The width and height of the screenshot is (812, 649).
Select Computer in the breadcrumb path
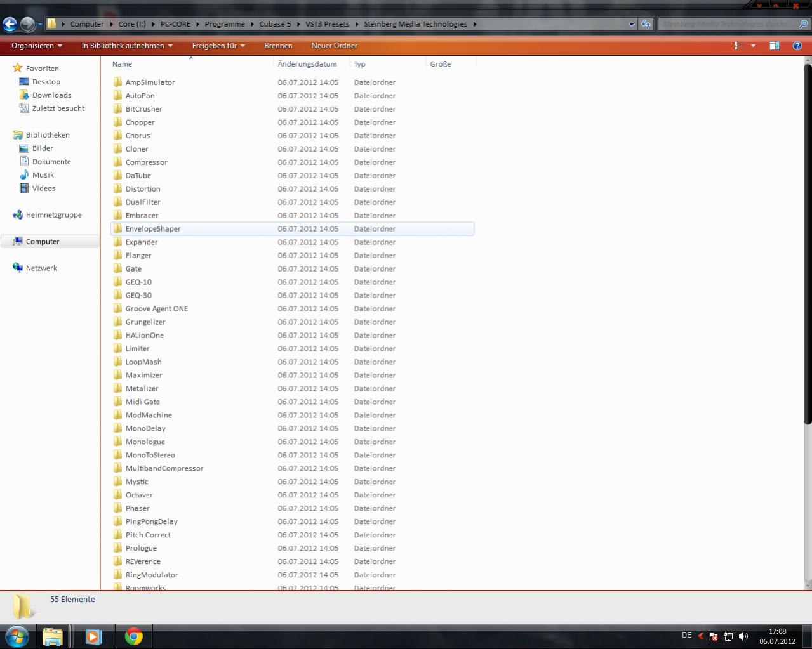click(87, 24)
